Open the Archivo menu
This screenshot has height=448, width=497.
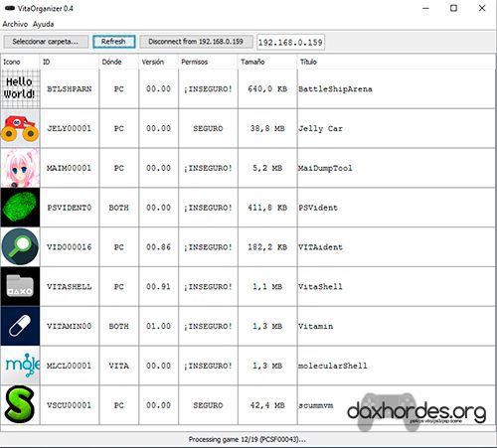(15, 24)
